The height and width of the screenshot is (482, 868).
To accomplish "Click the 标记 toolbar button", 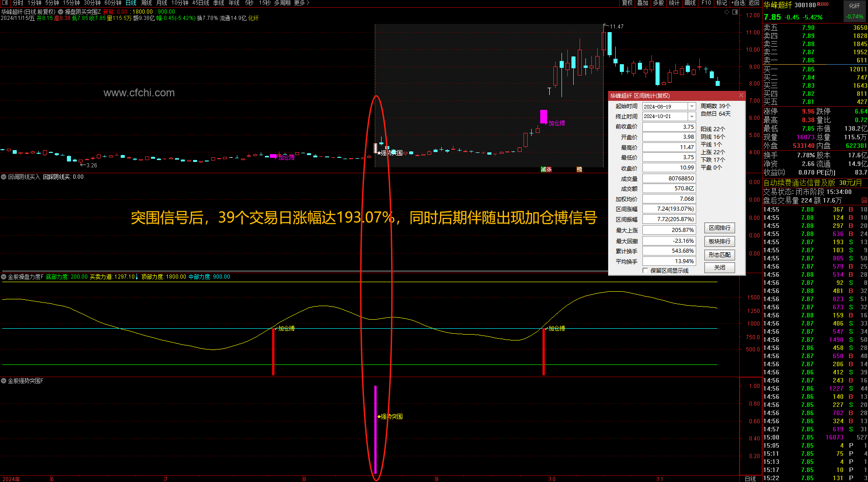I will tap(722, 3).
